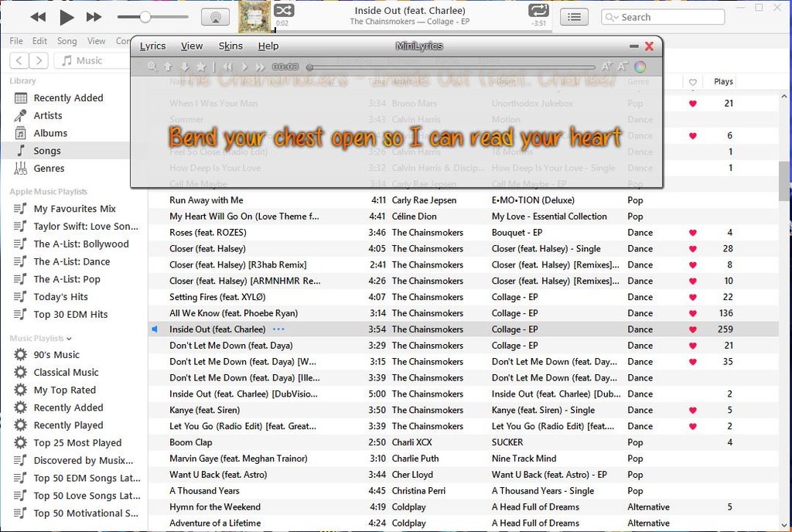
Task: Click the remaining time -3:51 label
Action: point(539,23)
